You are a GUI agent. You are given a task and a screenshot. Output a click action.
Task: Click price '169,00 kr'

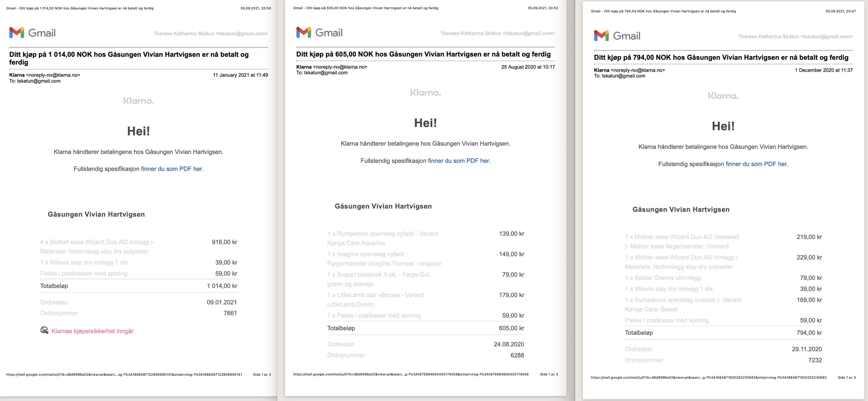[x=809, y=300]
